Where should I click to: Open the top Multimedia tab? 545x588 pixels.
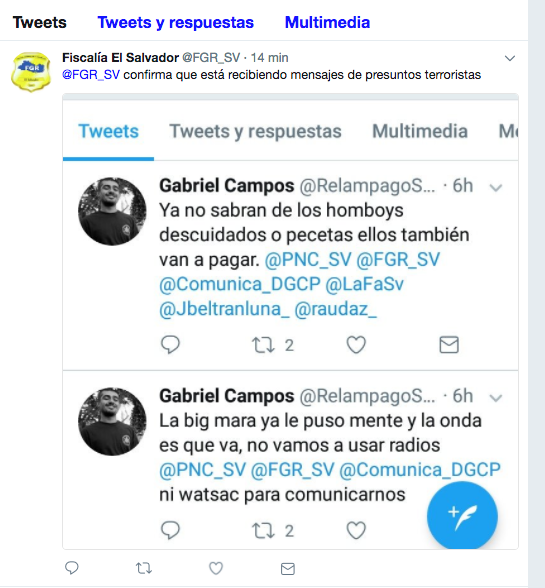[327, 22]
